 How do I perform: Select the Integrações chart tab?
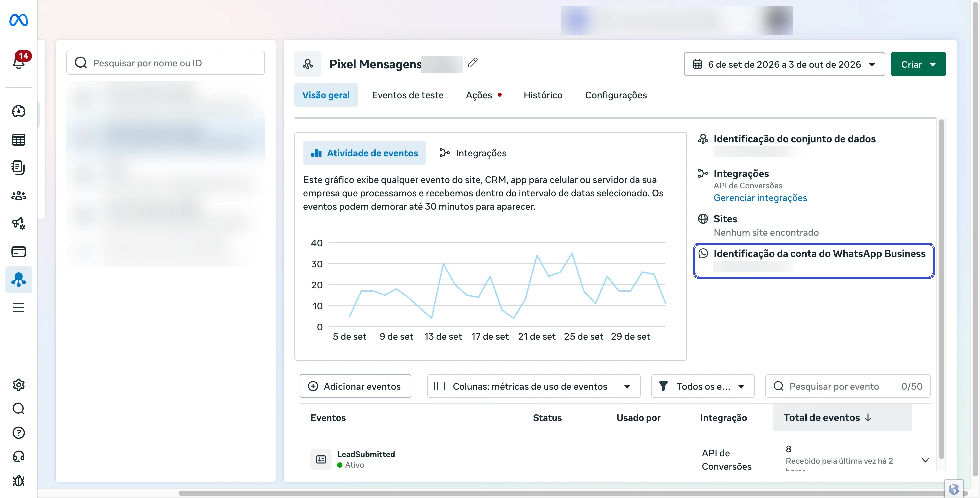[x=473, y=153]
